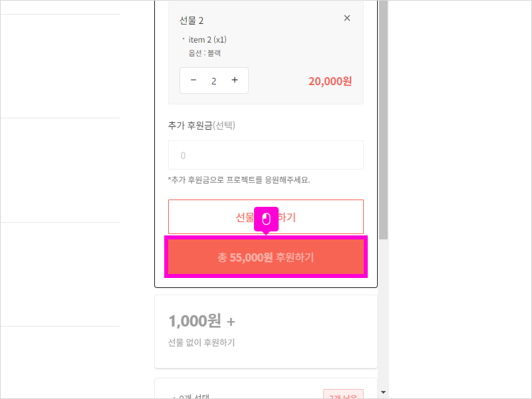The image size is (532, 399).
Task: Click 총 55,000원 후원하기 button
Action: coord(265,257)
